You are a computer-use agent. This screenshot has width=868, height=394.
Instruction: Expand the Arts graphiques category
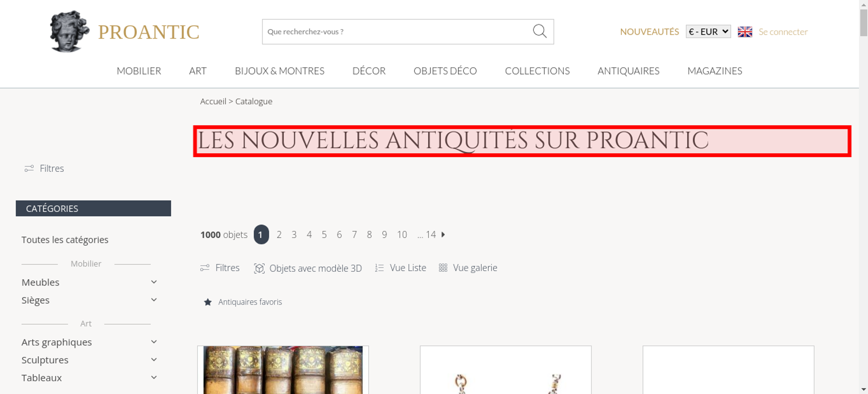pos(154,342)
